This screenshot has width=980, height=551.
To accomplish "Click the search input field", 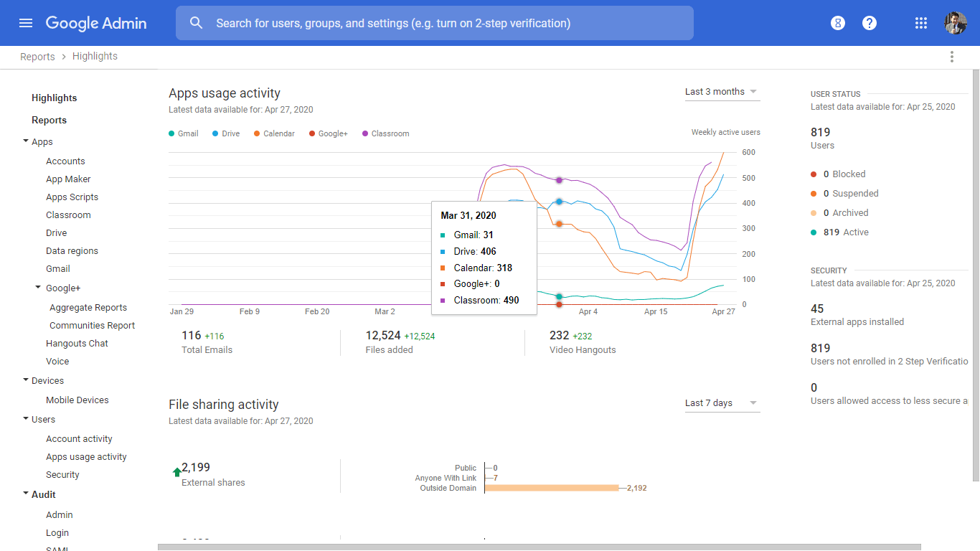I will tap(445, 23).
